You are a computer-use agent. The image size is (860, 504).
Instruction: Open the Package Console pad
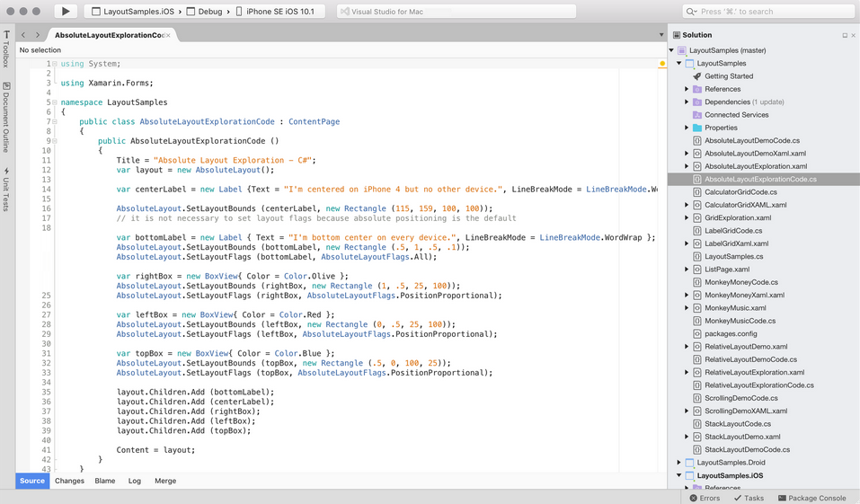[x=811, y=498]
